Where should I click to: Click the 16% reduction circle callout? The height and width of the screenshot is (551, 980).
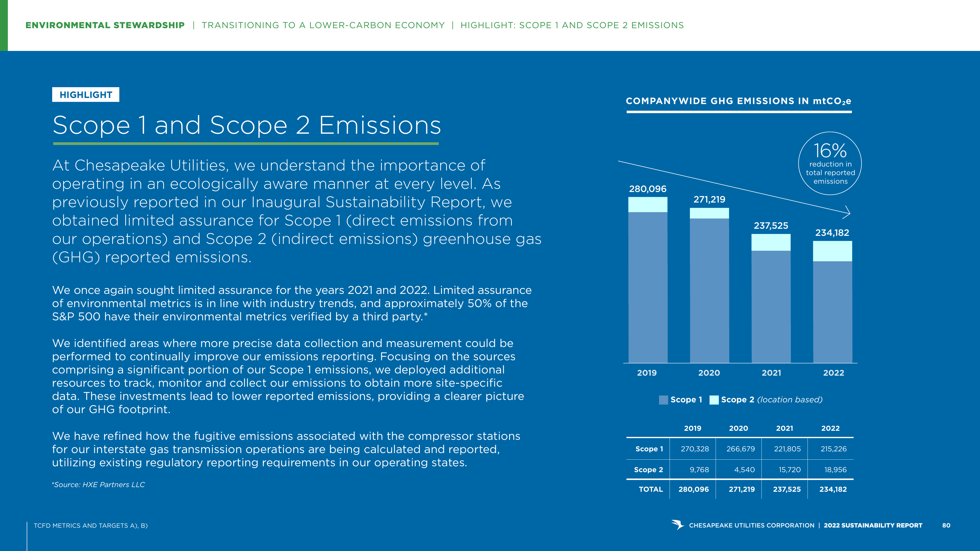(830, 164)
